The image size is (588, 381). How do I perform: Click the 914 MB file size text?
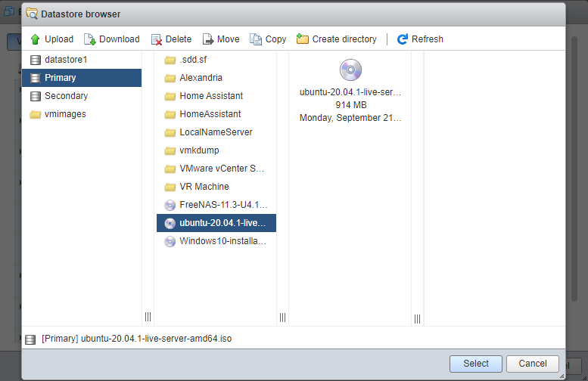[x=351, y=105]
